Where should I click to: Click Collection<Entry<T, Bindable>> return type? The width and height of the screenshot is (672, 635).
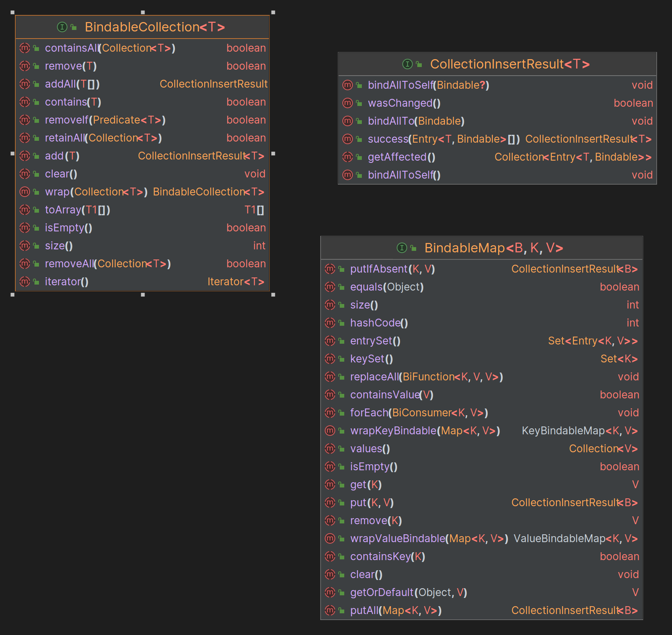(x=573, y=157)
